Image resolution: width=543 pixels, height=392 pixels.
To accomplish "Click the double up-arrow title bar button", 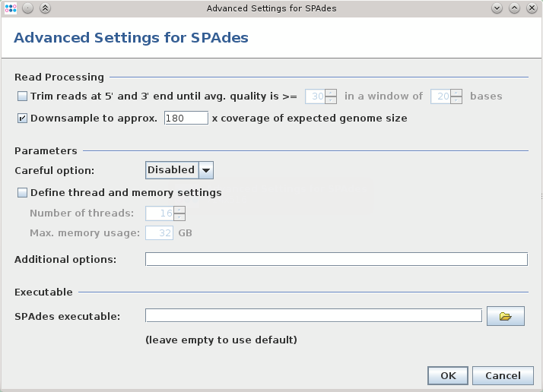I will [x=45, y=8].
